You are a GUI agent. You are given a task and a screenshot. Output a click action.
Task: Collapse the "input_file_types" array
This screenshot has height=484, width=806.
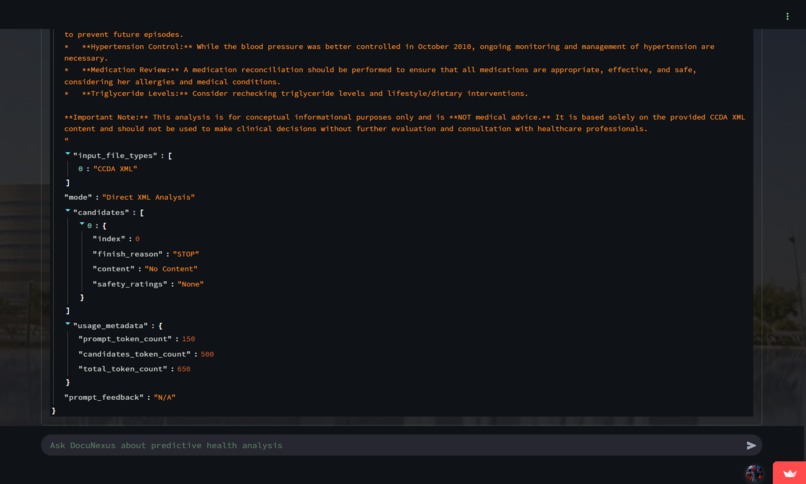coord(67,154)
